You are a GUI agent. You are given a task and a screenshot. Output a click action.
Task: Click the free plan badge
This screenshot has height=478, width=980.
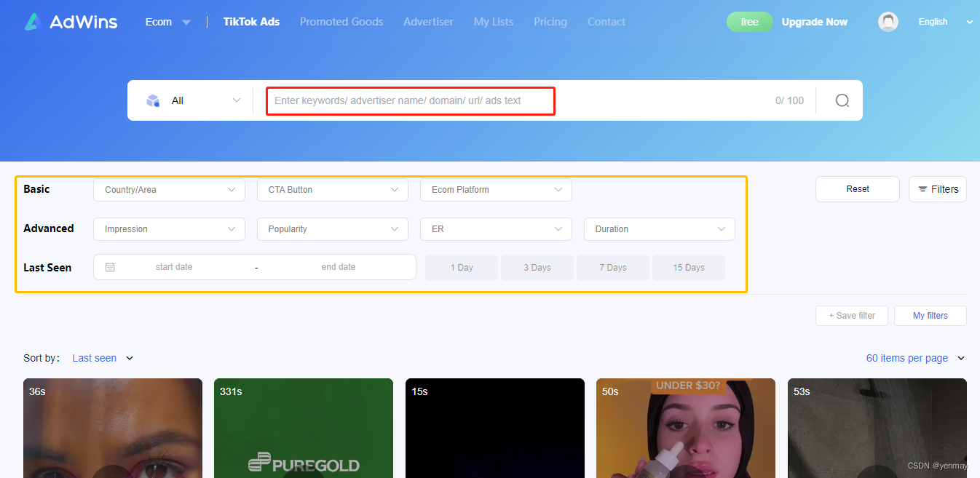(750, 22)
